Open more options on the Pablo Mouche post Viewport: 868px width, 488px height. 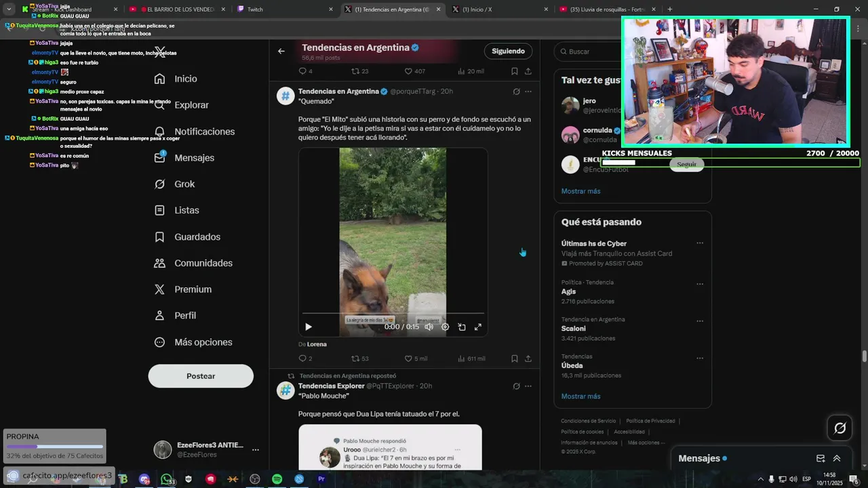(528, 386)
